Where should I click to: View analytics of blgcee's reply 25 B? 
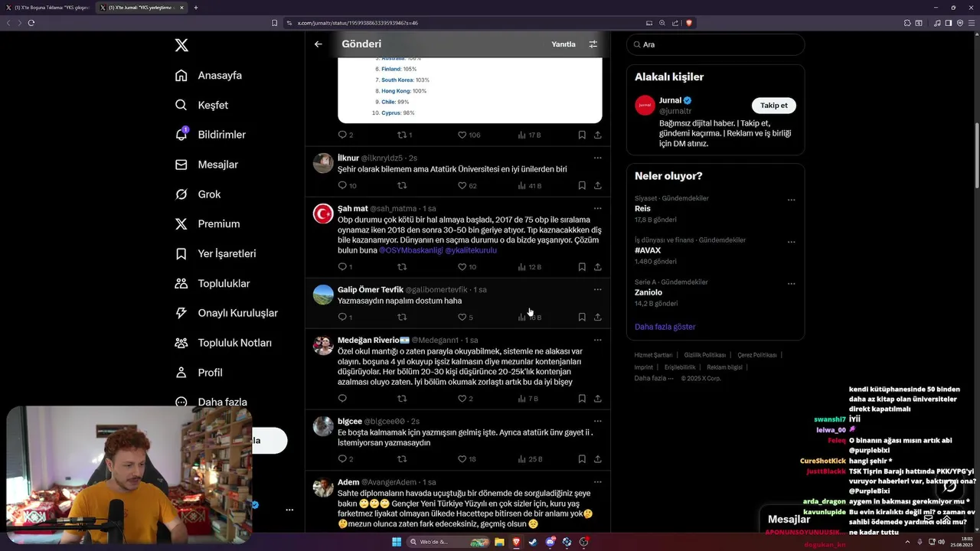(x=530, y=459)
